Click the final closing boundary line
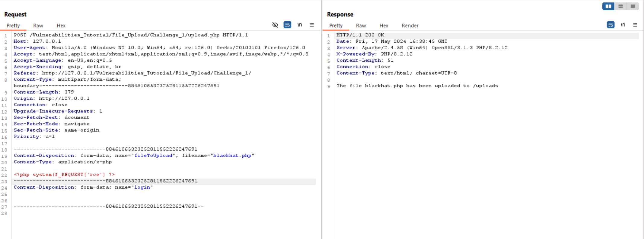The image size is (644, 239). pos(109,206)
